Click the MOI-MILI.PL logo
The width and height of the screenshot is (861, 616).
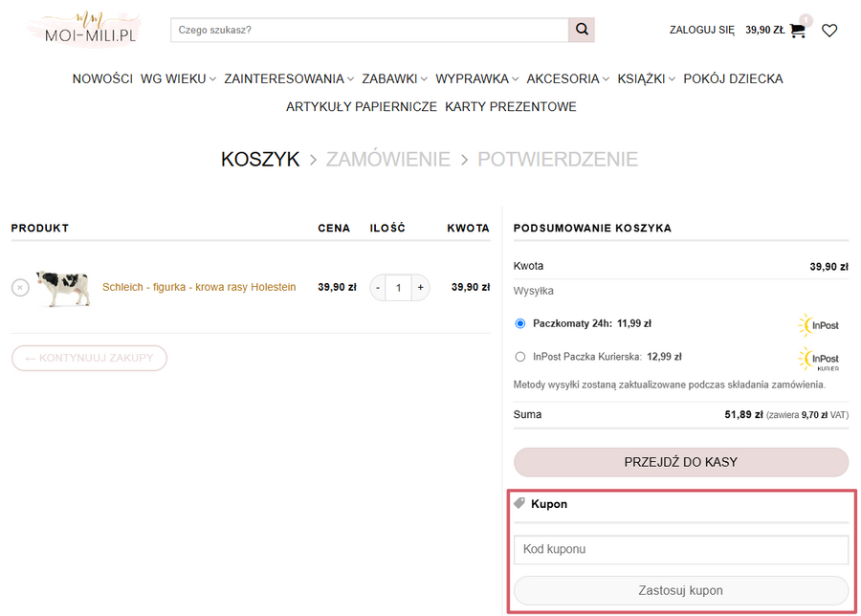pos(84,30)
